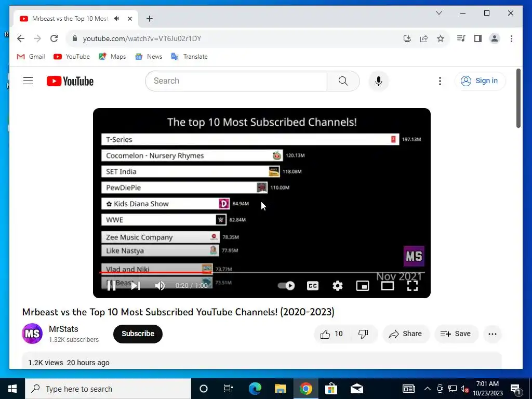Viewport: 532px width, 399px height.
Task: Open the video settings gear
Action: click(338, 286)
